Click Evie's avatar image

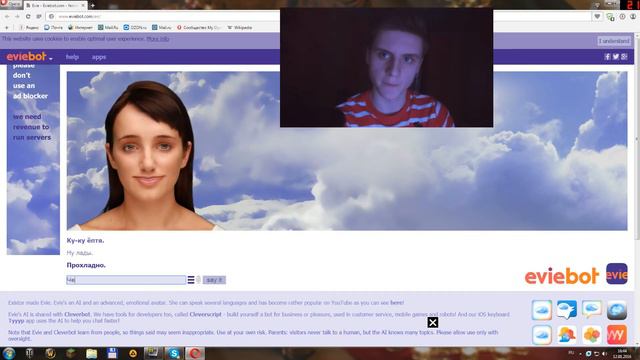point(148,155)
